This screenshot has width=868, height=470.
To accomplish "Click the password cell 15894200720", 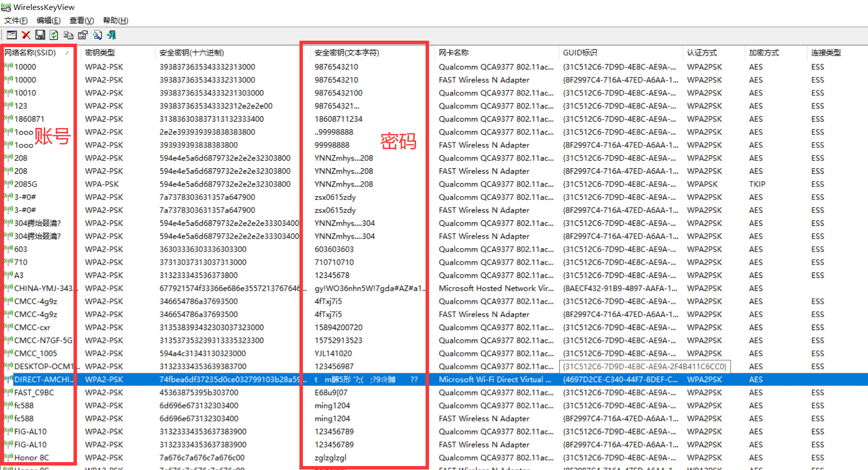I will (x=339, y=328).
